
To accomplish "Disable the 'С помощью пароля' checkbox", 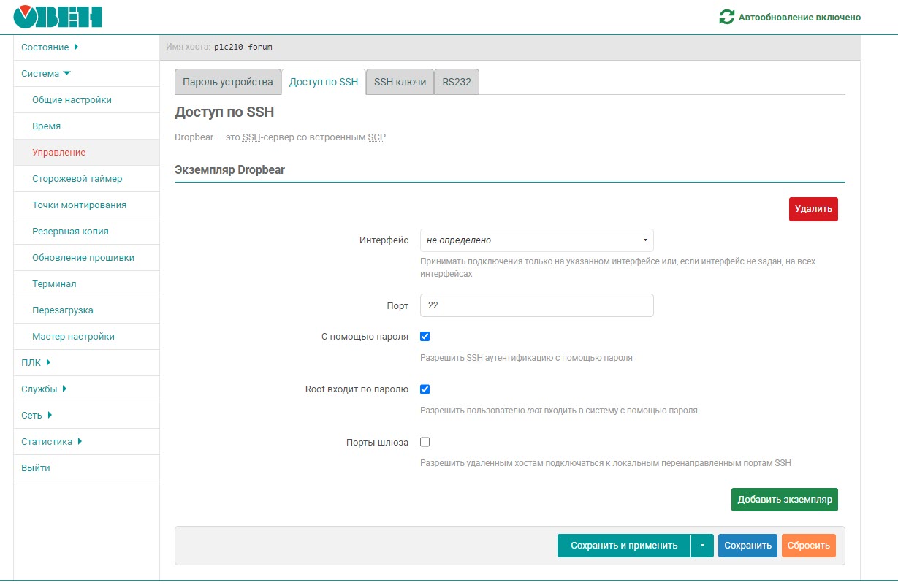I will click(x=425, y=337).
